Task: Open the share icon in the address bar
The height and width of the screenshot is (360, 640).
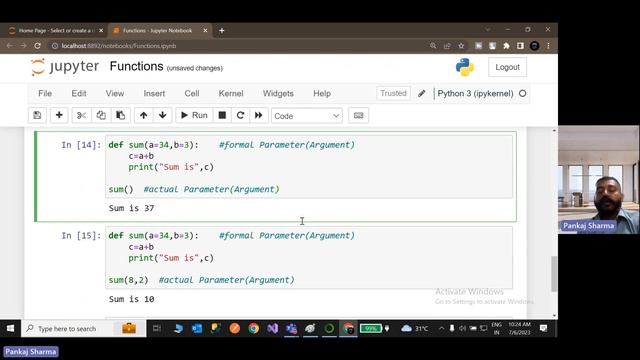Action: pyautogui.click(x=447, y=46)
